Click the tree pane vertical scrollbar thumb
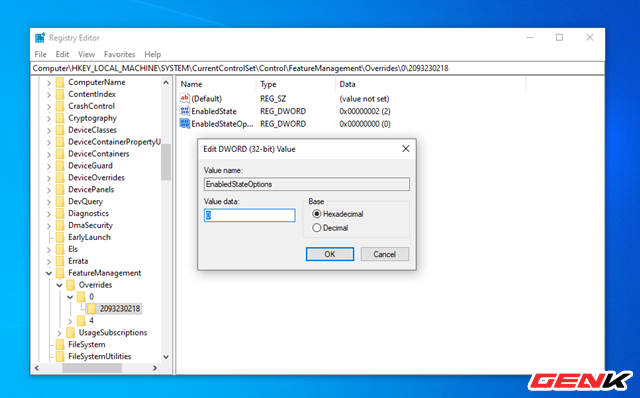The height and width of the screenshot is (398, 640). click(x=166, y=162)
